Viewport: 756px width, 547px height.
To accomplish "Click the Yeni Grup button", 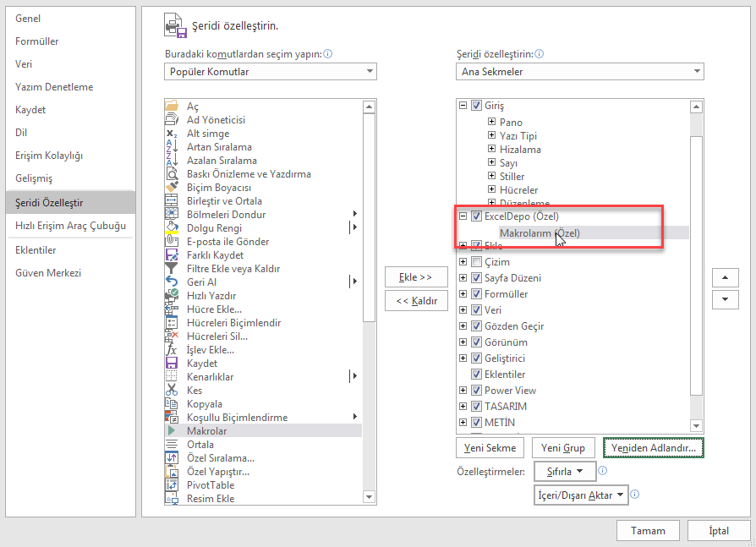I will [562, 448].
